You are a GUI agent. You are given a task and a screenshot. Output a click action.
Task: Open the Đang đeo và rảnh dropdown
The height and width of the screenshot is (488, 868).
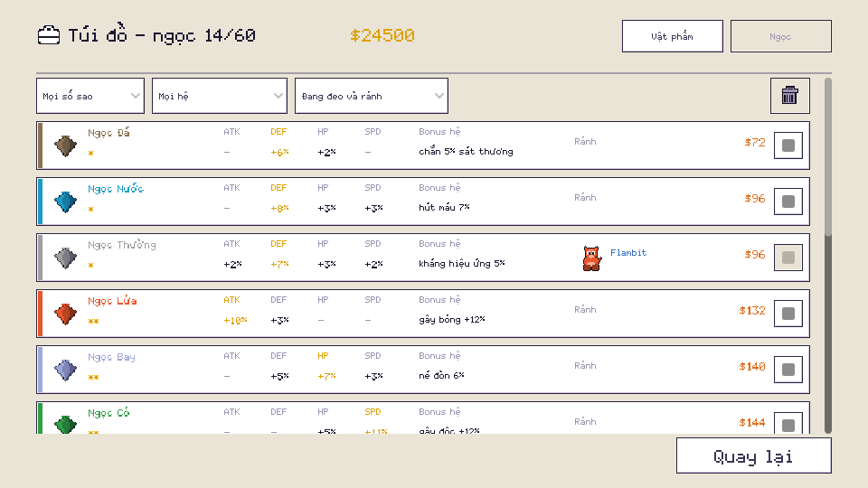point(372,96)
